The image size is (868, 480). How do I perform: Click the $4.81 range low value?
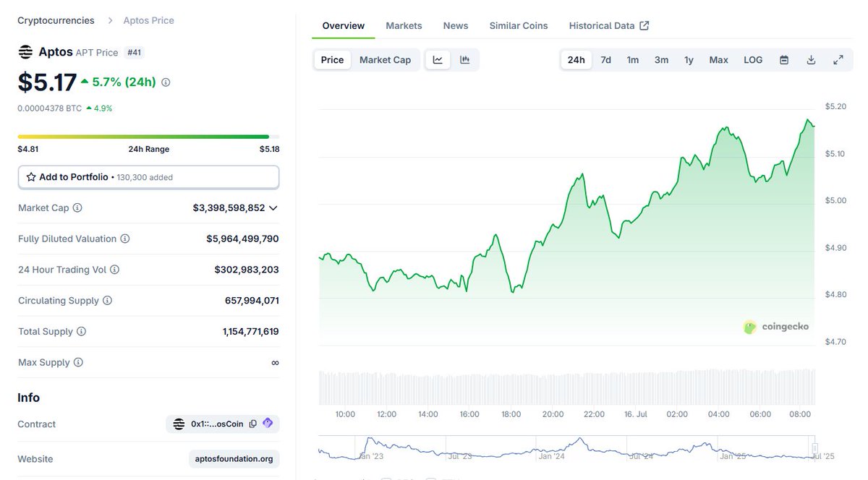point(27,149)
